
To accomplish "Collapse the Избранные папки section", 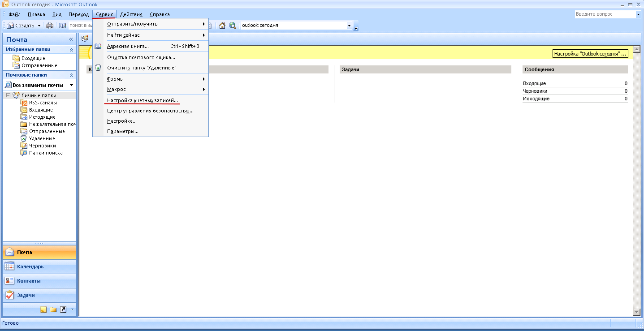I will (x=71, y=50).
